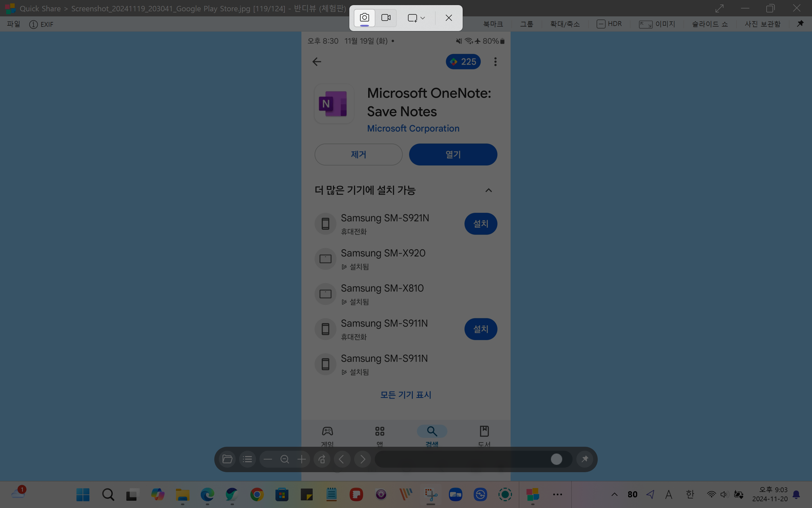Go to the next image
The width and height of the screenshot is (812, 508).
click(362, 459)
